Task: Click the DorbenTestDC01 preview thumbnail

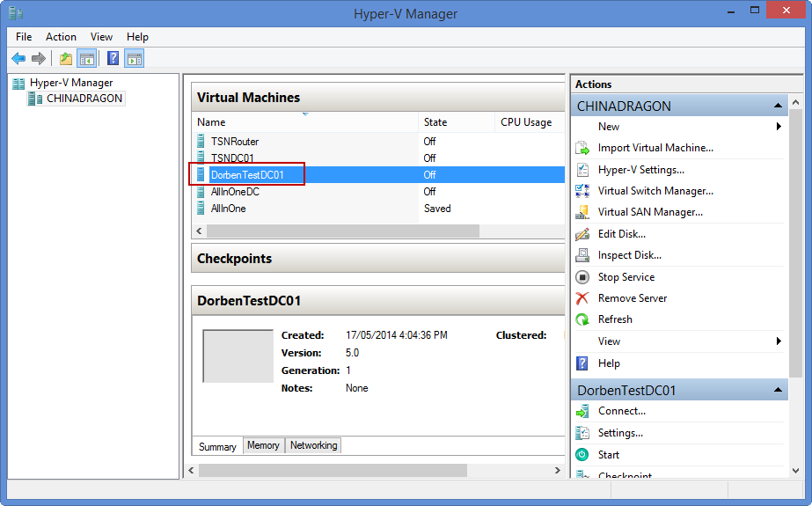Action: 238,356
